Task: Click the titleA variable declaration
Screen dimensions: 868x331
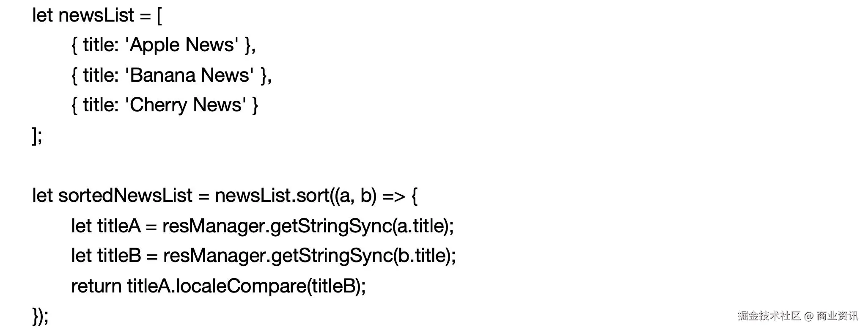Action: coord(119,226)
